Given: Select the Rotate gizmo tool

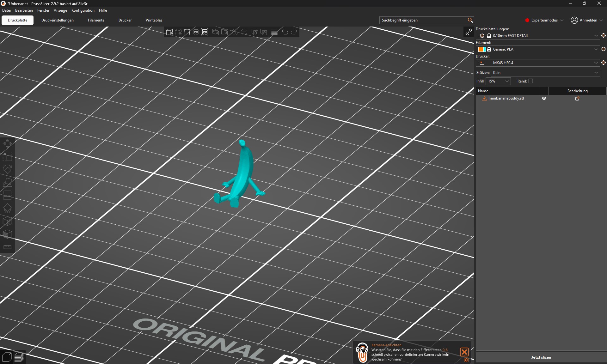Looking at the screenshot, I should [x=7, y=169].
